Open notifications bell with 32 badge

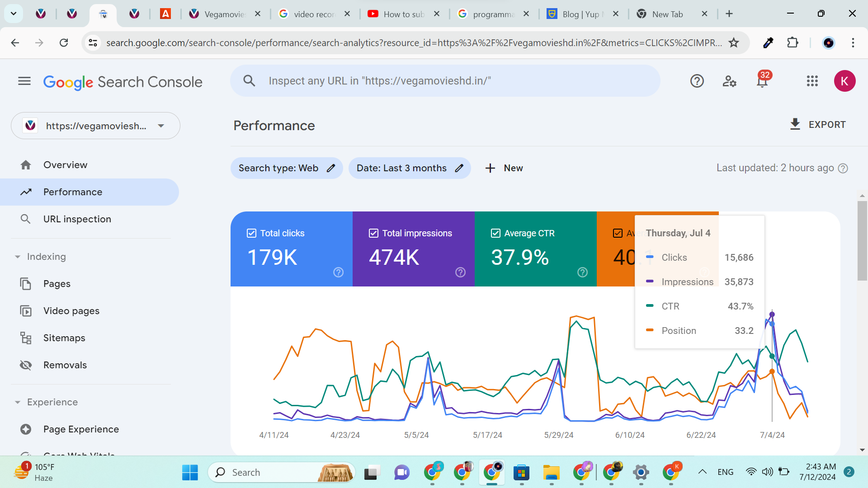point(762,81)
